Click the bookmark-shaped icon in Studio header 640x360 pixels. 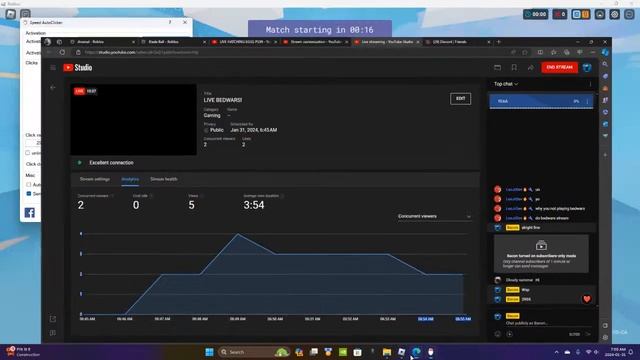pyautogui.click(x=514, y=68)
